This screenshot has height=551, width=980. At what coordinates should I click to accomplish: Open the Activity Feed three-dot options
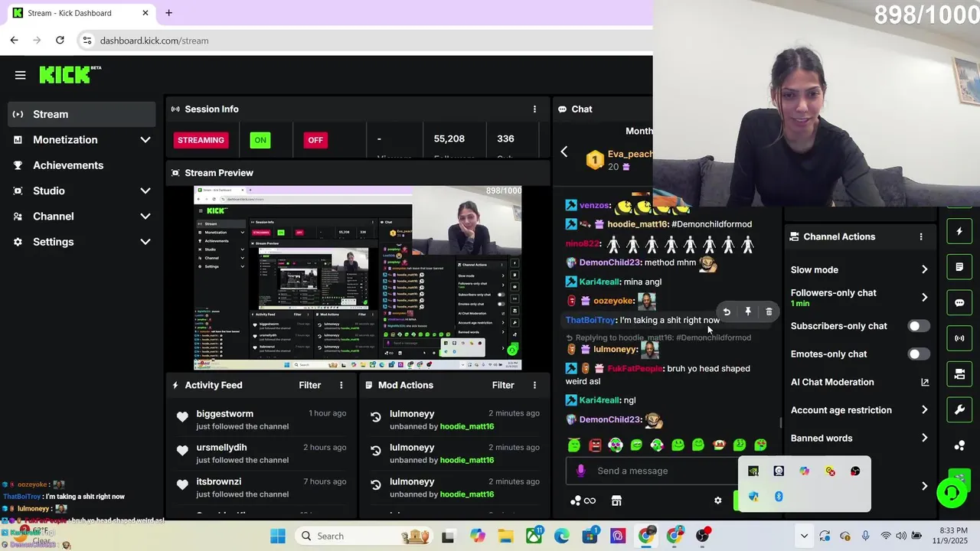(x=341, y=385)
